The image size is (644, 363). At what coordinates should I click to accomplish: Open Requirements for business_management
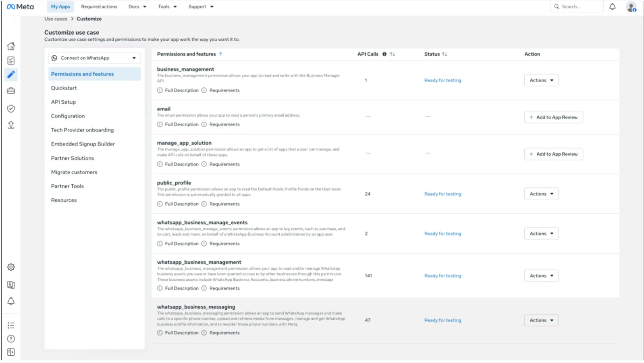click(224, 90)
